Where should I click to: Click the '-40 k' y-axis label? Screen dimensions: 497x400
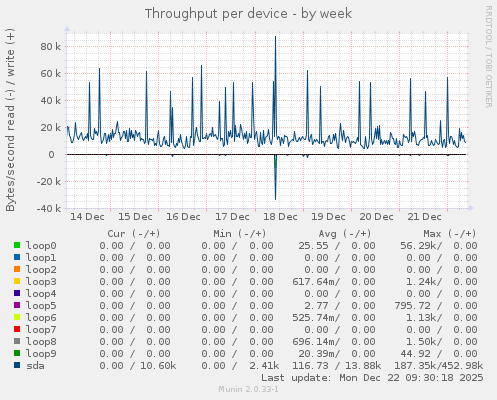pos(49,209)
